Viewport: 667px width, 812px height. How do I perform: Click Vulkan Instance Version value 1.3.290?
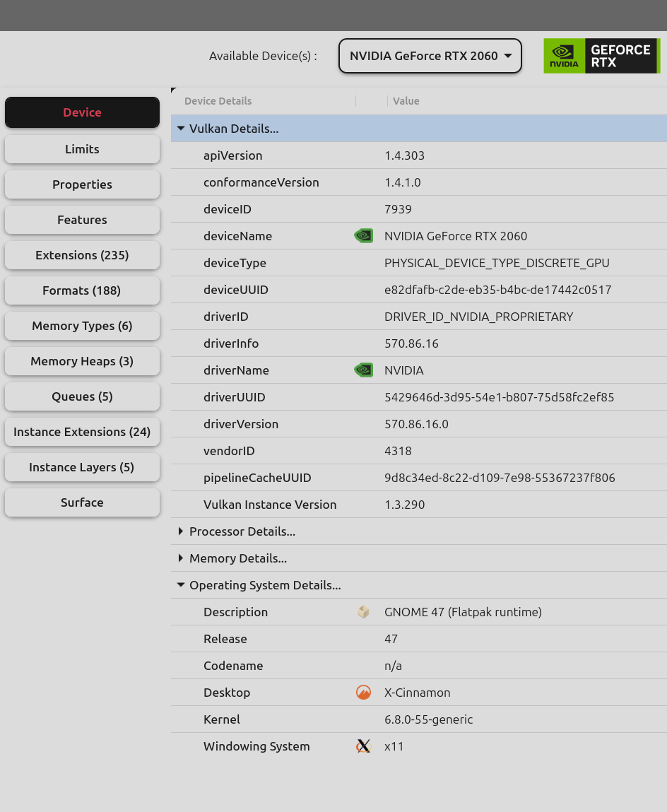pyautogui.click(x=404, y=505)
